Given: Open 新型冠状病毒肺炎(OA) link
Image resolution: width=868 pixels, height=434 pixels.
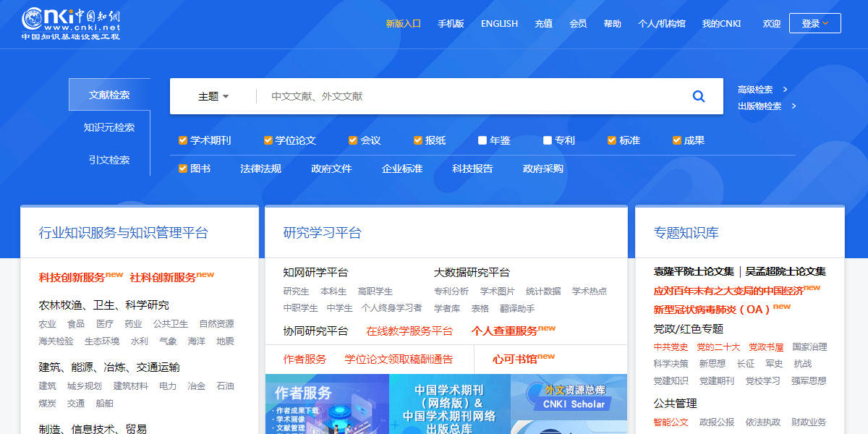Looking at the screenshot, I should 712,310.
